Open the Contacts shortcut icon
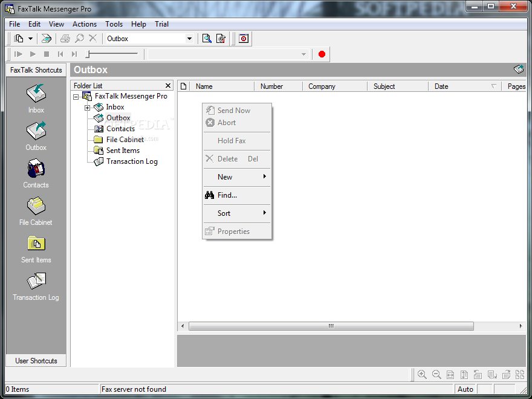Image resolution: width=532 pixels, height=399 pixels. tap(36, 168)
